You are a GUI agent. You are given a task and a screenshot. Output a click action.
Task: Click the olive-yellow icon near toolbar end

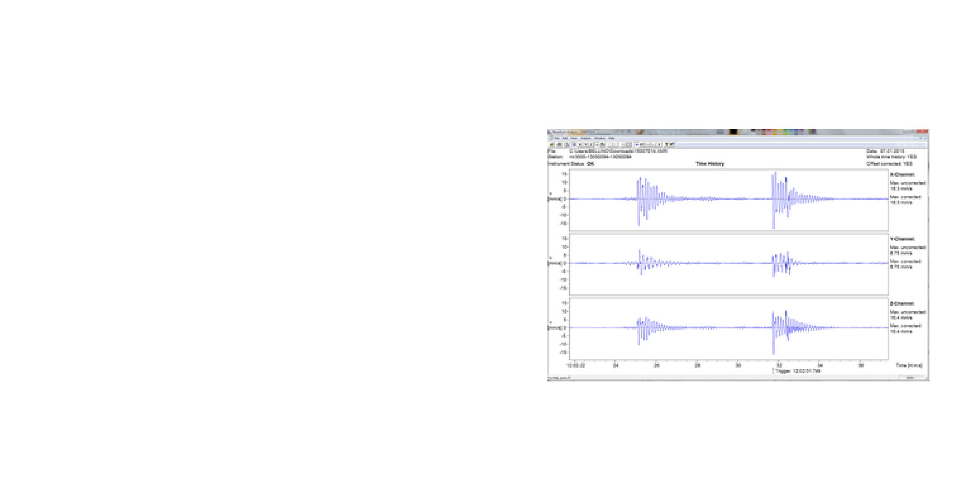[x=666, y=145]
